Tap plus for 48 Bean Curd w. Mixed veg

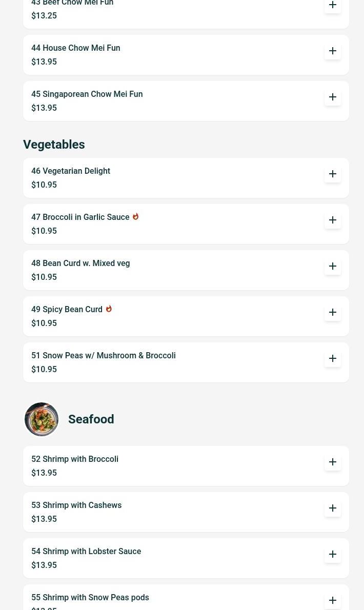333,266
